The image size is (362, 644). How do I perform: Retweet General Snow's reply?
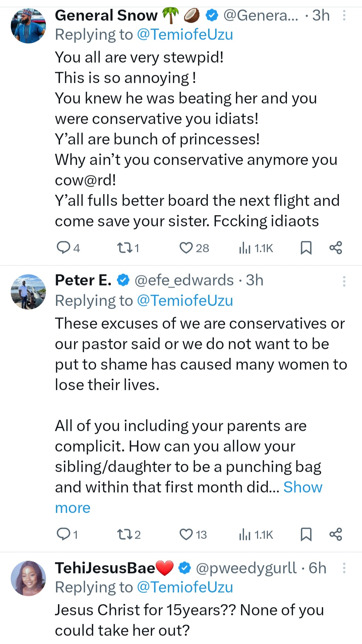point(124,248)
